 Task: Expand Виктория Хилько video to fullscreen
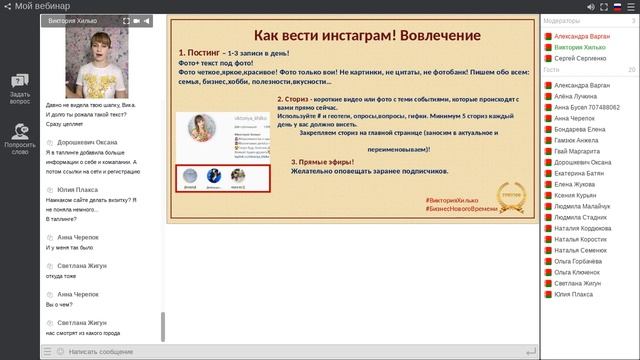point(127,21)
